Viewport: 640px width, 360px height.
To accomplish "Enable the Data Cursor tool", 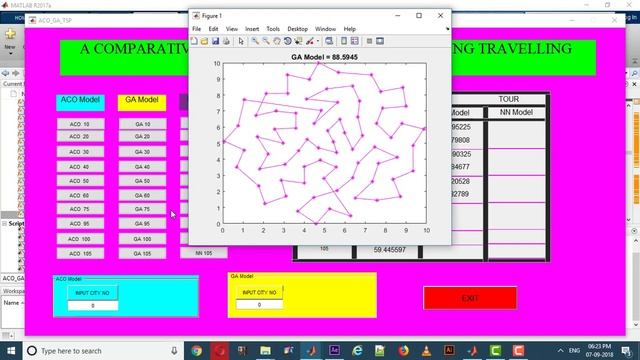I will pyautogui.click(x=299, y=41).
